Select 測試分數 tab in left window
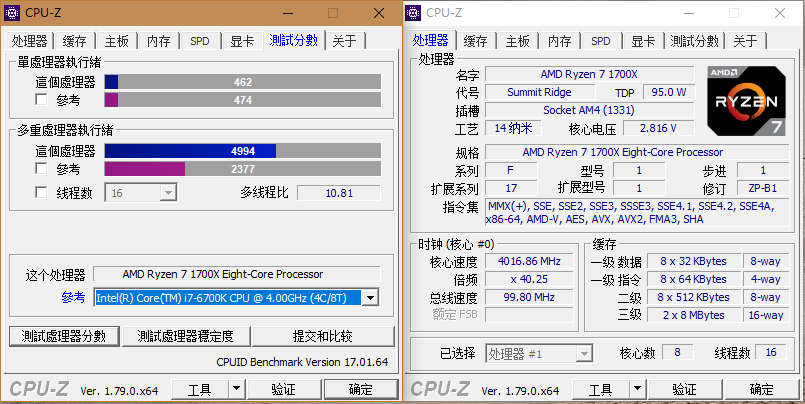This screenshot has width=805, height=404. pos(294,40)
